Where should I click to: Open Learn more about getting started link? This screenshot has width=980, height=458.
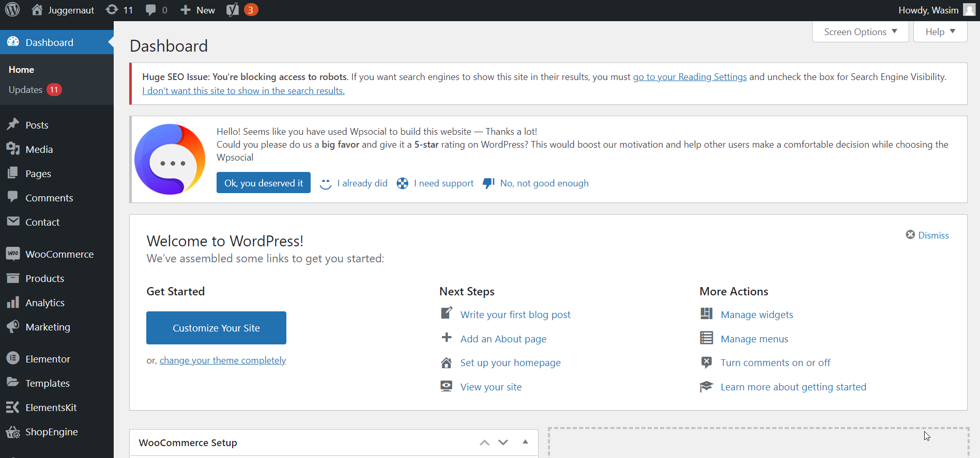(793, 387)
